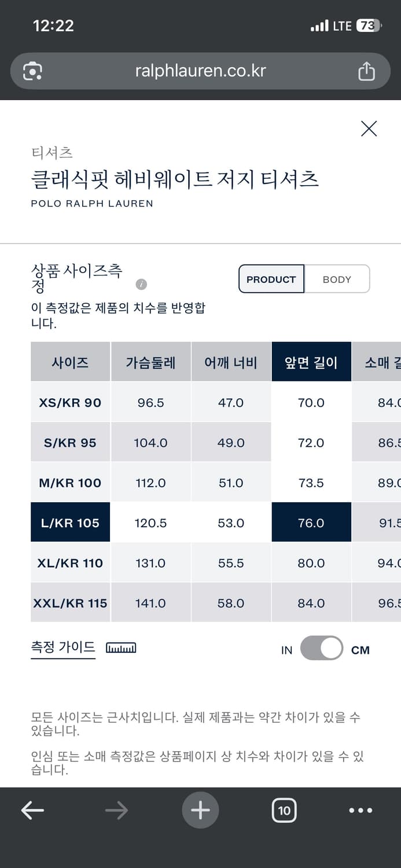Go back using the browser back arrow
Screen dimensions: 401x868
tap(32, 810)
